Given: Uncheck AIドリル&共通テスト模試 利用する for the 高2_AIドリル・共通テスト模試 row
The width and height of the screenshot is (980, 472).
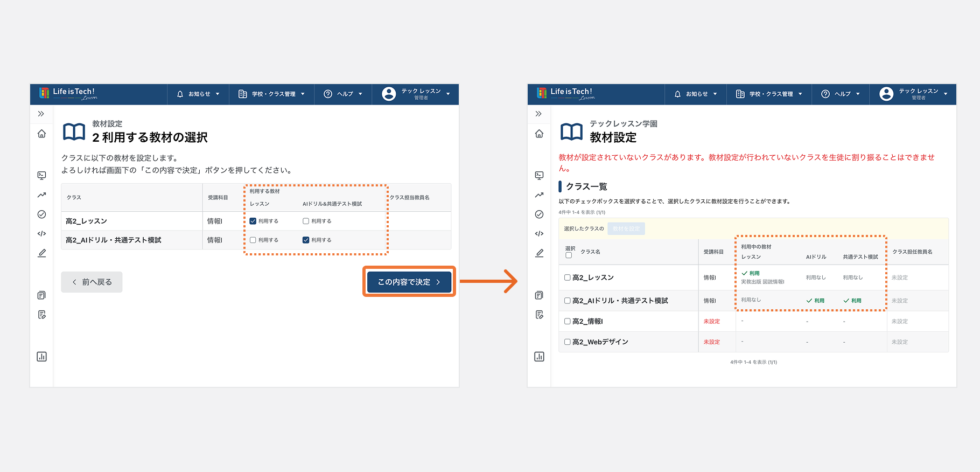Looking at the screenshot, I should (x=306, y=240).
